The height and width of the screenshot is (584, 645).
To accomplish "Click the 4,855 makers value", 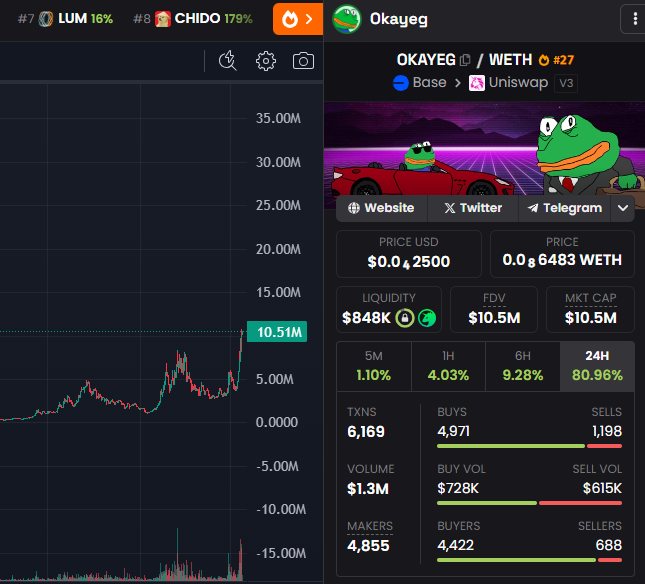I will pos(368,546).
